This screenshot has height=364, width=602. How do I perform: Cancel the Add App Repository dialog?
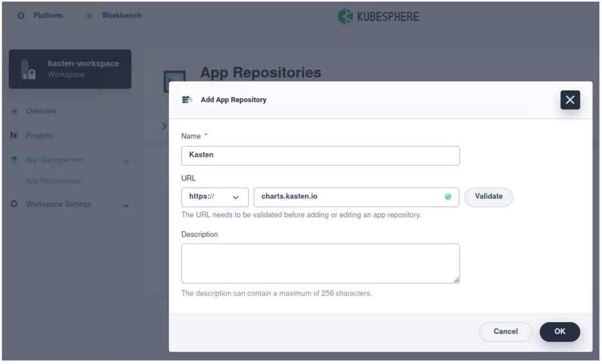pyautogui.click(x=506, y=332)
